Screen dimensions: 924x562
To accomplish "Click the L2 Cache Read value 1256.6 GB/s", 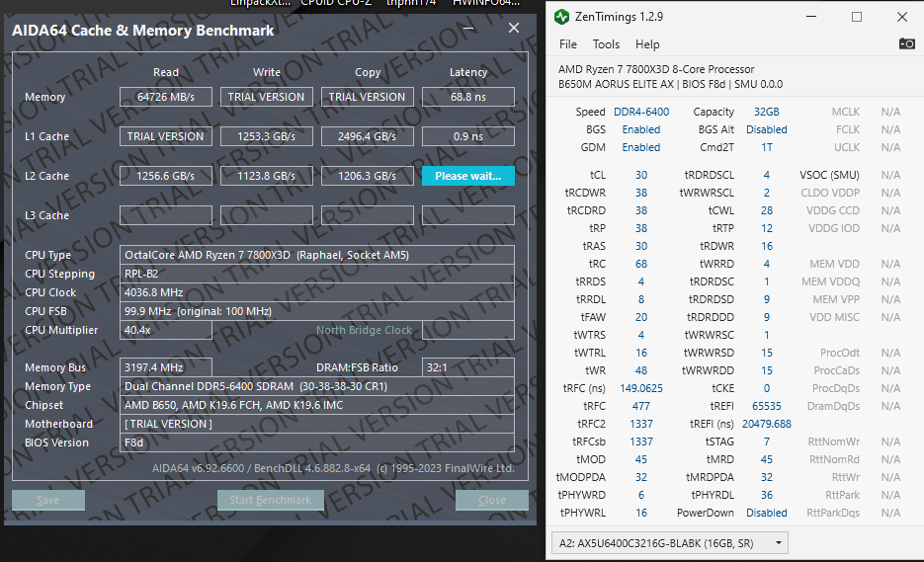I will (x=166, y=176).
